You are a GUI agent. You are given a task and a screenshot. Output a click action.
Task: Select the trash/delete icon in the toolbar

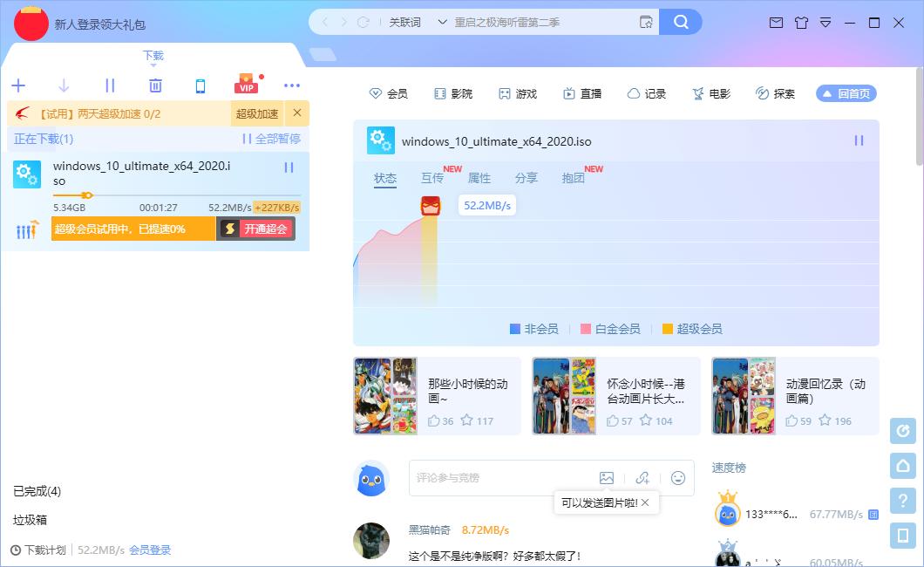point(155,85)
